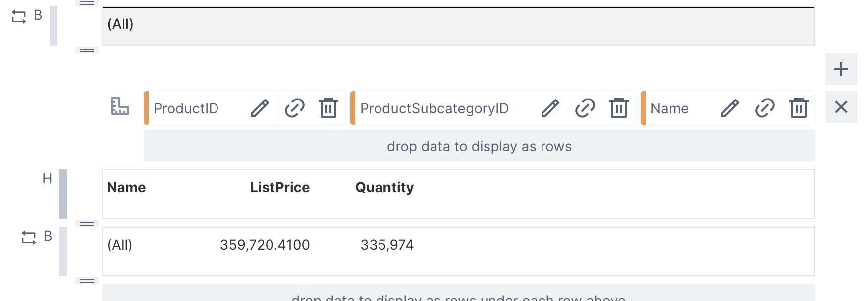Click the 335,974 quantity total cell
The width and height of the screenshot is (868, 301).
(386, 245)
